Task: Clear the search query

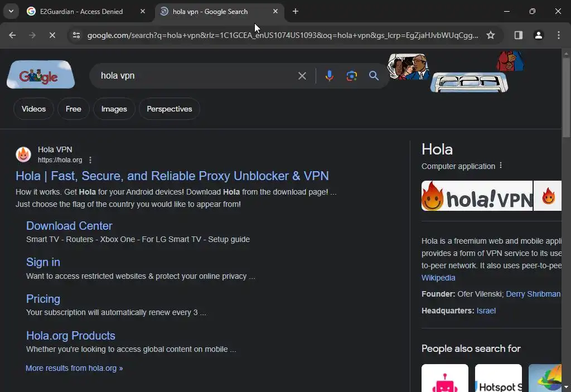Action: pos(302,76)
